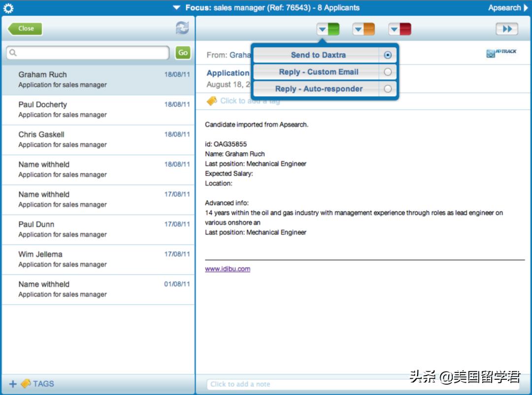Expand the Apsearch menu in title bar
Screen dimensions: 532x395
click(x=508, y=8)
